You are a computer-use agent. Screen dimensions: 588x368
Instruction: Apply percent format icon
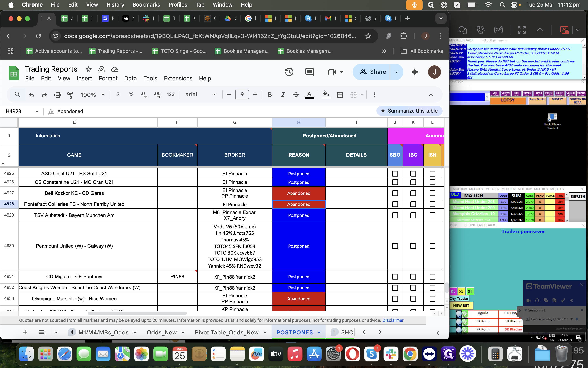(131, 94)
